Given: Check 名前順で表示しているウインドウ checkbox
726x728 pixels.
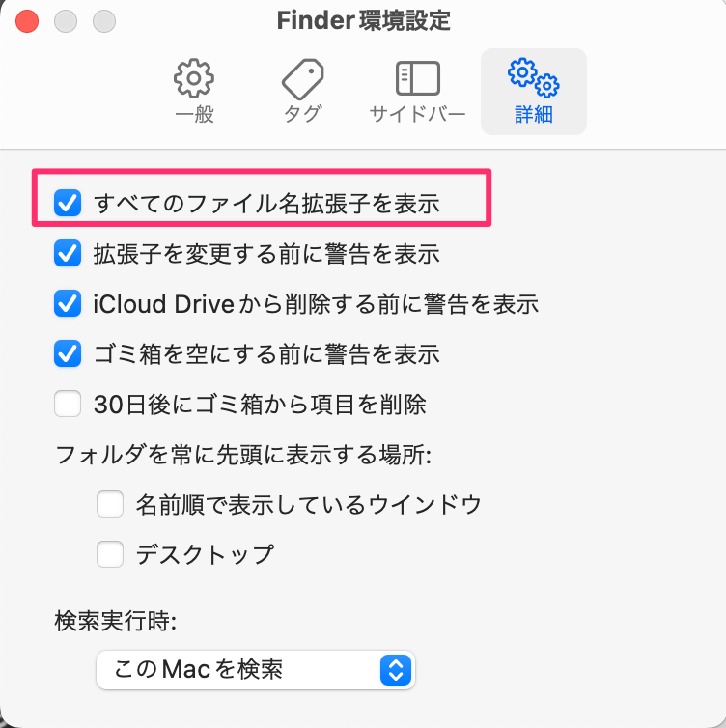Looking at the screenshot, I should tap(110, 504).
